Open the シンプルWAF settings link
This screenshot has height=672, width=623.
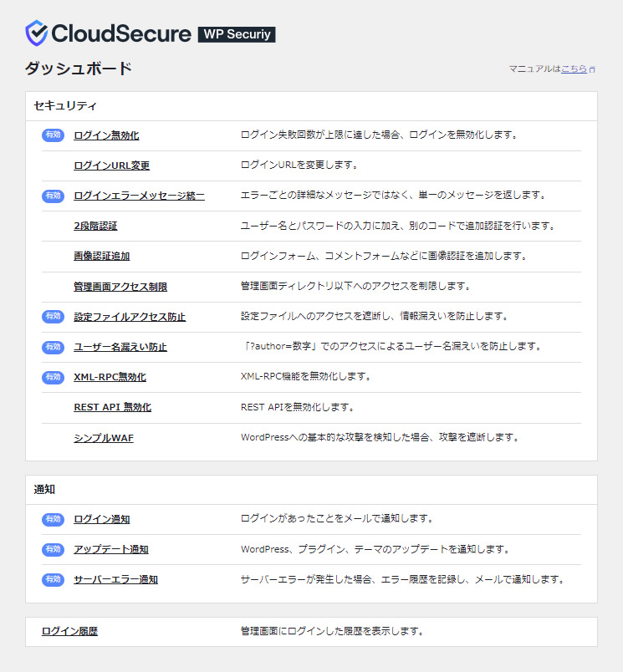(104, 438)
